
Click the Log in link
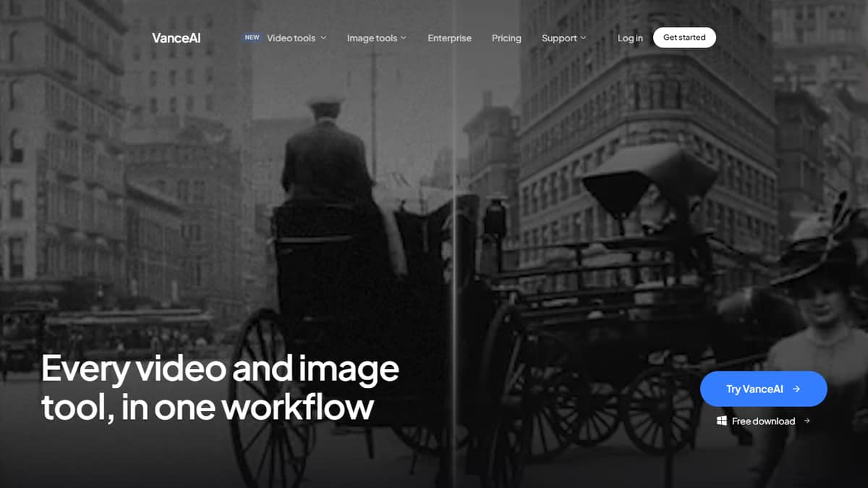pyautogui.click(x=630, y=38)
